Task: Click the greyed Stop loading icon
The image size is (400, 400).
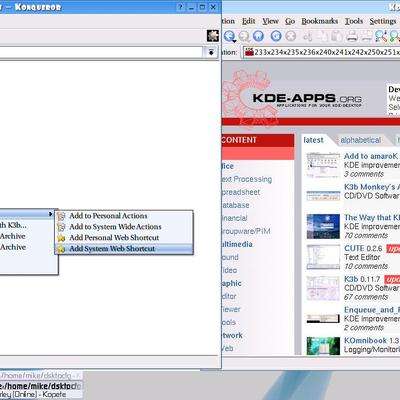Action: point(291,36)
